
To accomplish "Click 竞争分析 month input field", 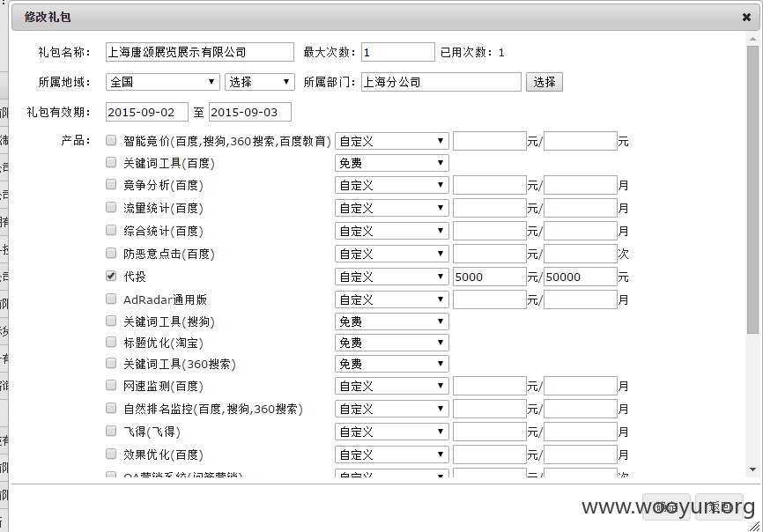I will 580,185.
